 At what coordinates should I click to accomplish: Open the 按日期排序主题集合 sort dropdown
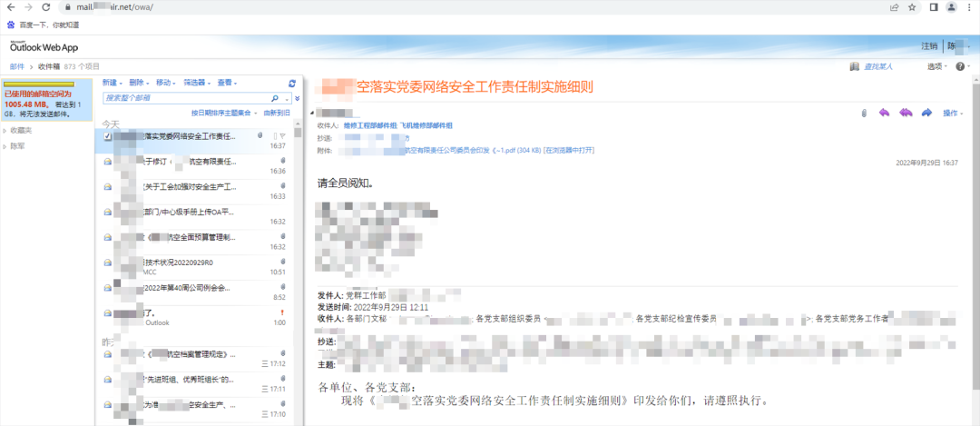coord(224,114)
